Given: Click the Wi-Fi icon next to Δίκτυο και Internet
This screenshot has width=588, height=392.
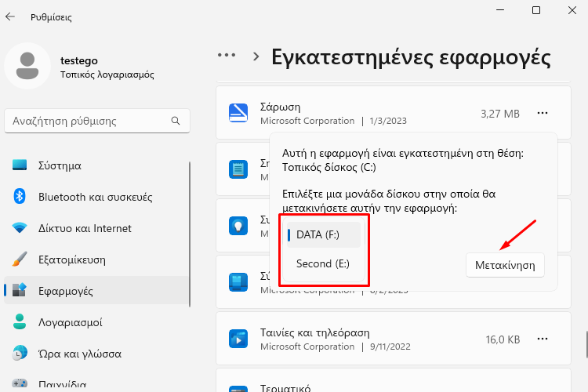Looking at the screenshot, I should click(x=20, y=227).
